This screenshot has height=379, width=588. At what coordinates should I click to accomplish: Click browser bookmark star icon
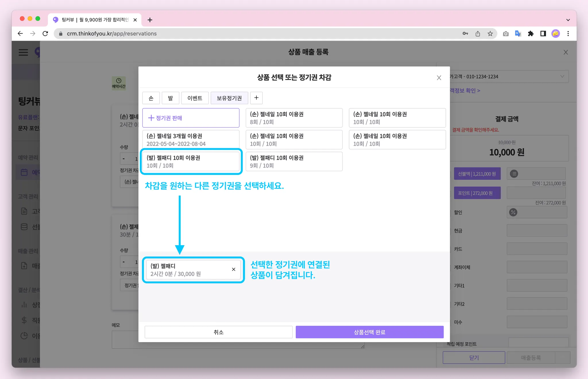490,34
